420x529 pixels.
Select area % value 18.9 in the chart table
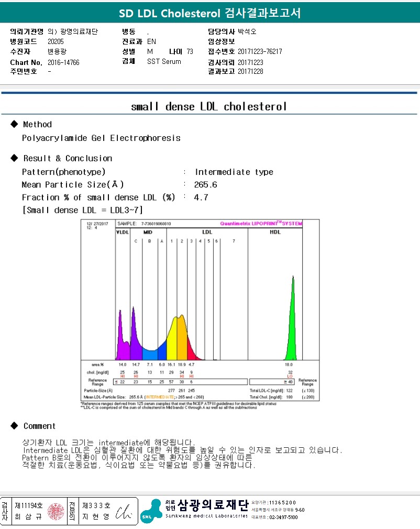pos(182,365)
